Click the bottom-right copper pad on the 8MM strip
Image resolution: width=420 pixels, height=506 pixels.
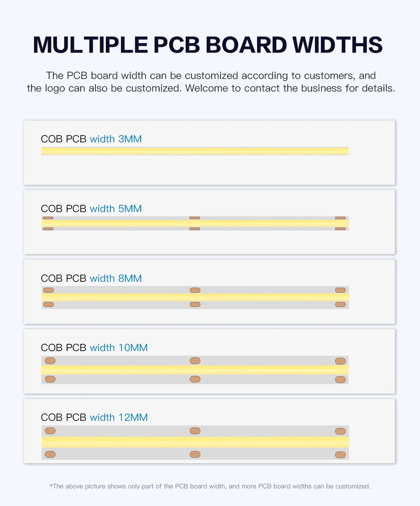click(x=340, y=304)
